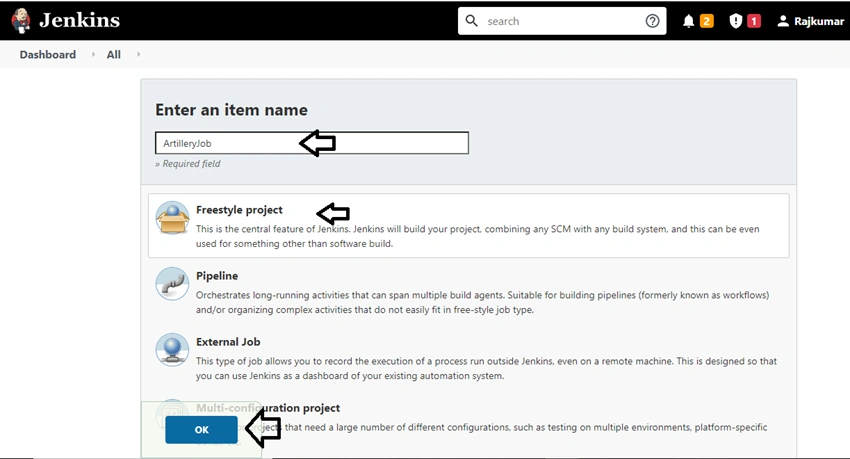Go to Dashboard breadcrumb
The image size is (850, 459).
click(x=48, y=54)
